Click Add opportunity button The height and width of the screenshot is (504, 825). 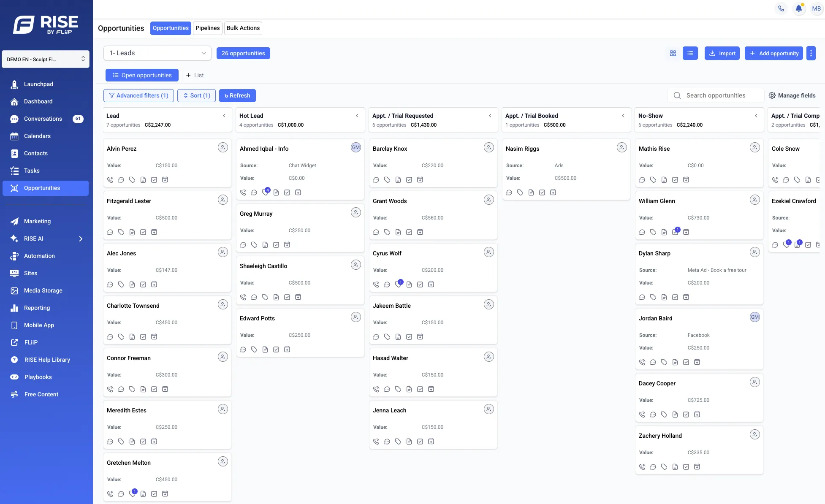click(x=774, y=53)
